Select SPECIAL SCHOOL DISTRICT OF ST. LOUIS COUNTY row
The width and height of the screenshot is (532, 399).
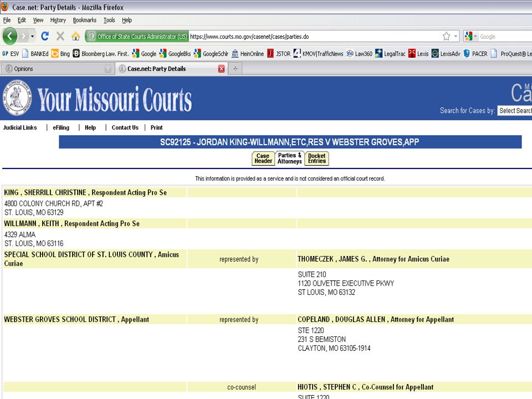(95, 259)
